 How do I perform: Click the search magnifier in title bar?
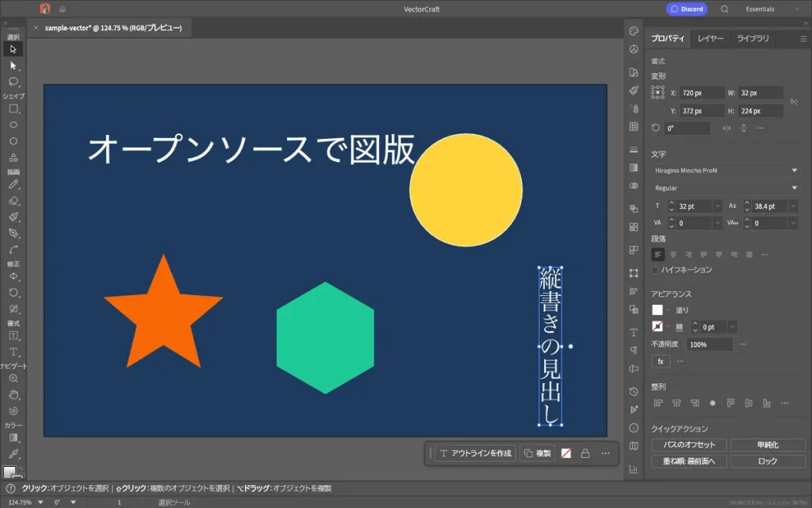click(725, 9)
